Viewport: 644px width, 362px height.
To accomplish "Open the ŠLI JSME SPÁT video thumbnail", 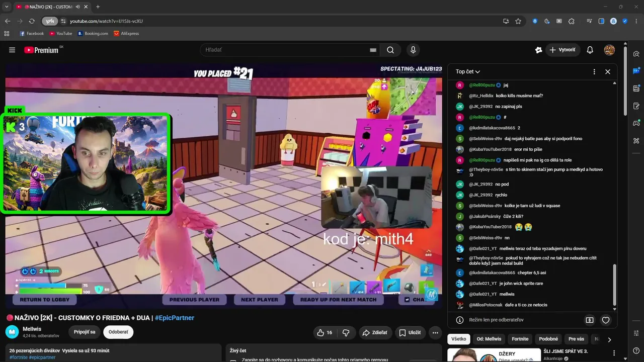I will coord(494,354).
